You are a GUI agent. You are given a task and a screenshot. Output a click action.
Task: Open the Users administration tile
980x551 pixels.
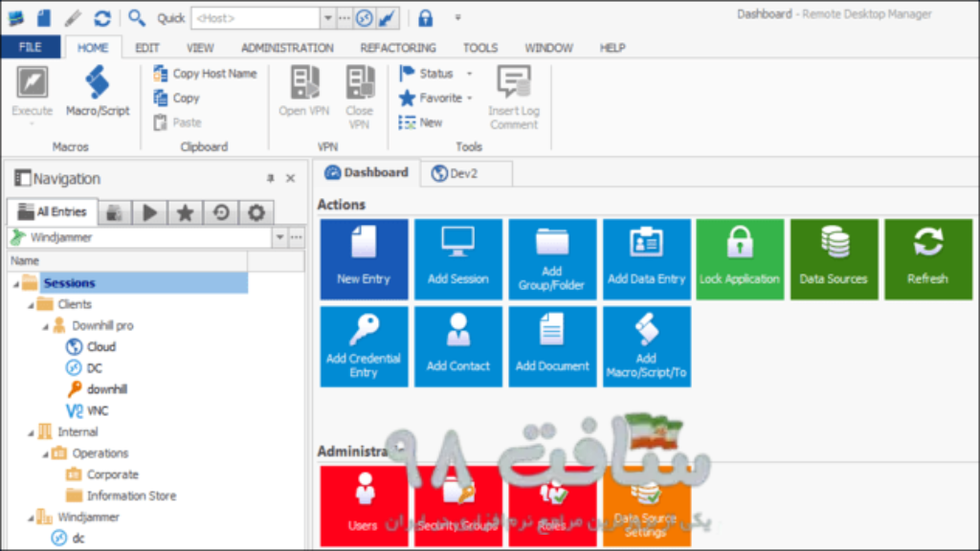pyautogui.click(x=364, y=506)
